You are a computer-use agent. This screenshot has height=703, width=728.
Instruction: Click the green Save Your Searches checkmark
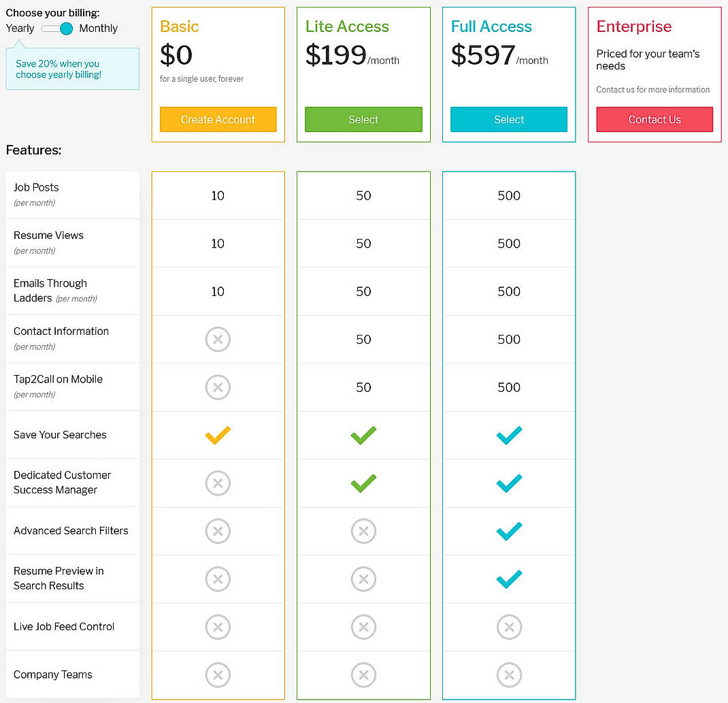363,436
